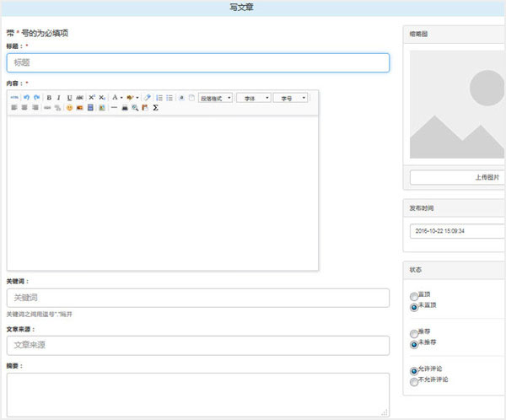Toggle italic formatting
The width and height of the screenshot is (506, 420).
59,98
